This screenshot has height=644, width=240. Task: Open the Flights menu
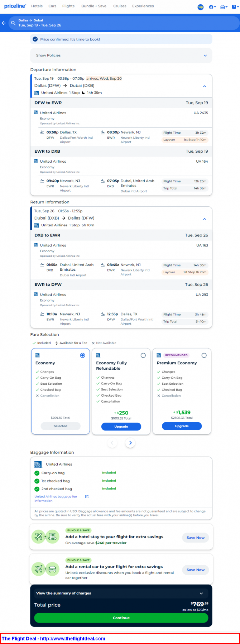tap(68, 6)
